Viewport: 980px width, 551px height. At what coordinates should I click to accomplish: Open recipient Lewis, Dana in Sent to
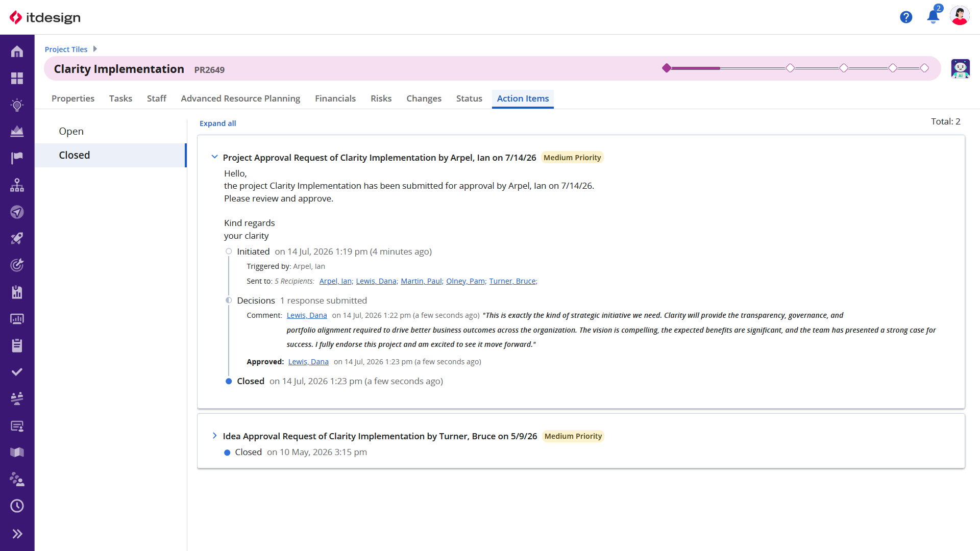click(376, 281)
